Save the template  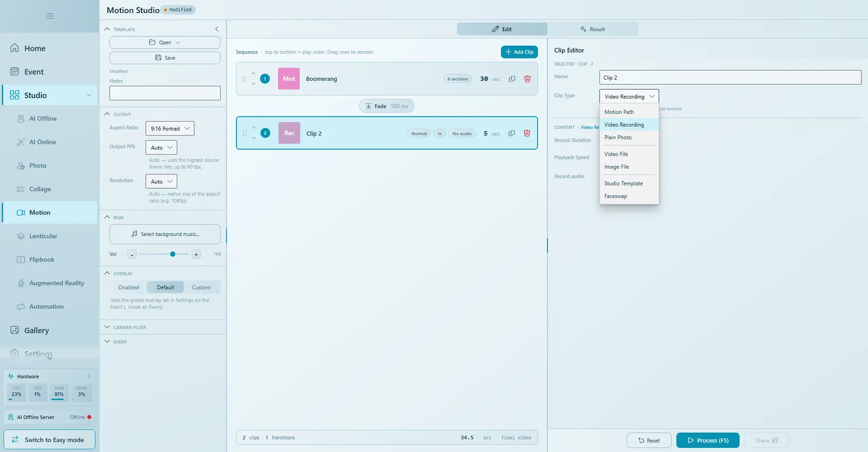click(165, 58)
